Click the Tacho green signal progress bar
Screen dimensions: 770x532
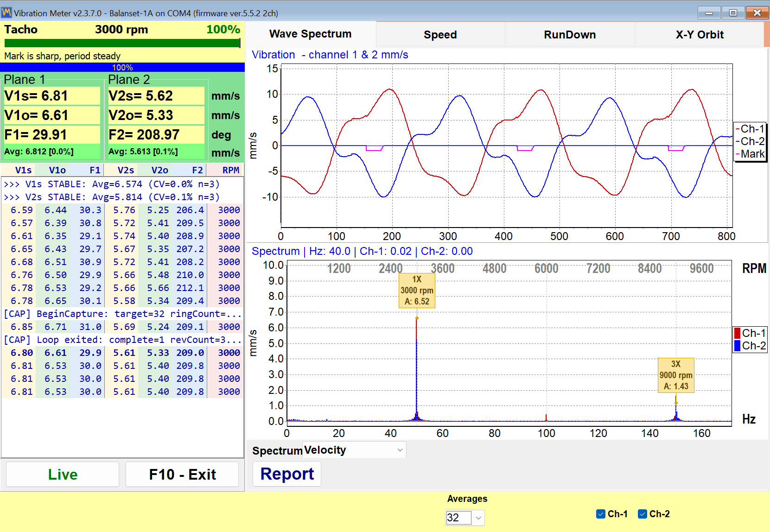[x=122, y=43]
